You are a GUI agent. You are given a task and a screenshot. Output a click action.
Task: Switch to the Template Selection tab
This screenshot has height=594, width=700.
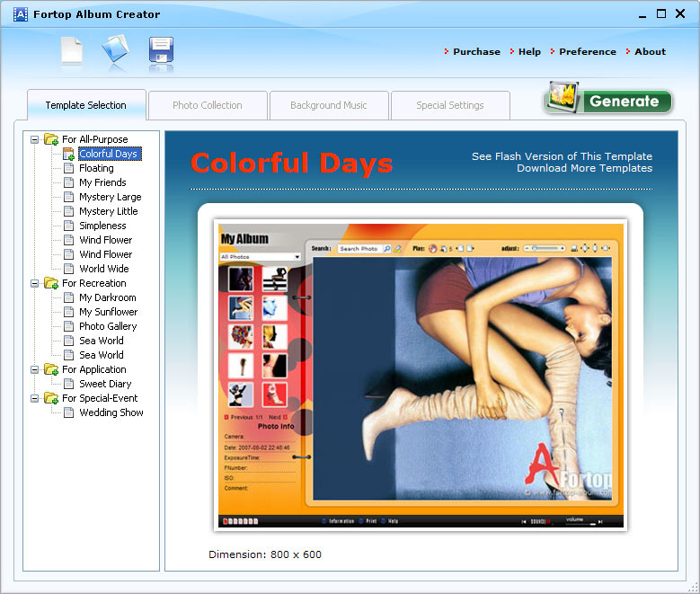[86, 105]
